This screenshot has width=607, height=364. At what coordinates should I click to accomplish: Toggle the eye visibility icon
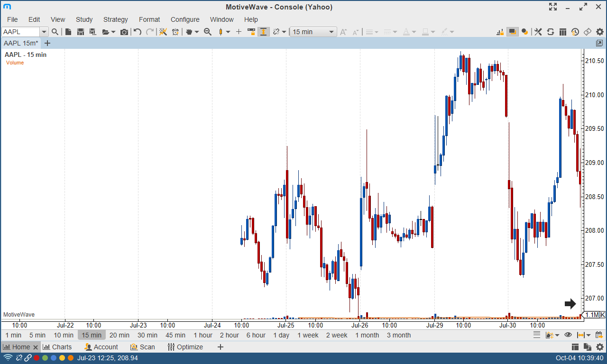[568, 335]
